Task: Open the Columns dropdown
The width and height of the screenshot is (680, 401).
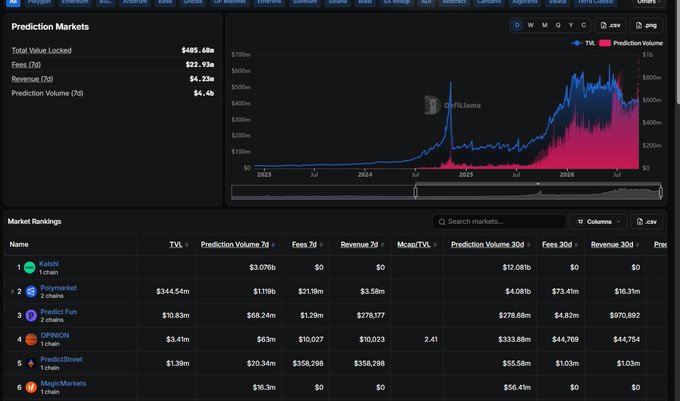Action: (x=598, y=222)
